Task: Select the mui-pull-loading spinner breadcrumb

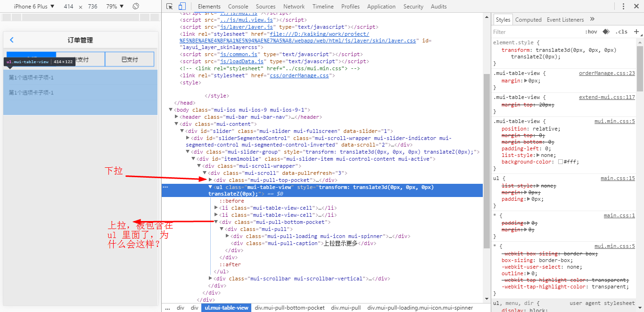Action: point(420,308)
